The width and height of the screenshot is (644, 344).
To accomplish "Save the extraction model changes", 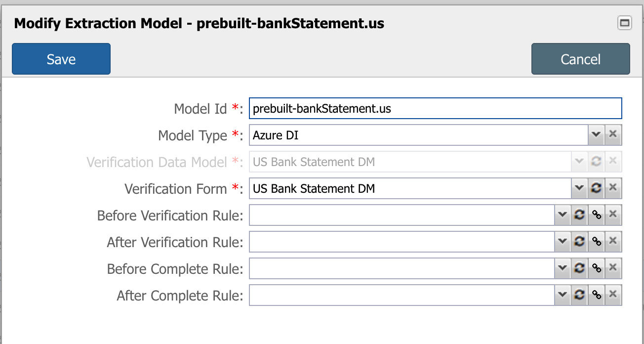I will tap(61, 59).
